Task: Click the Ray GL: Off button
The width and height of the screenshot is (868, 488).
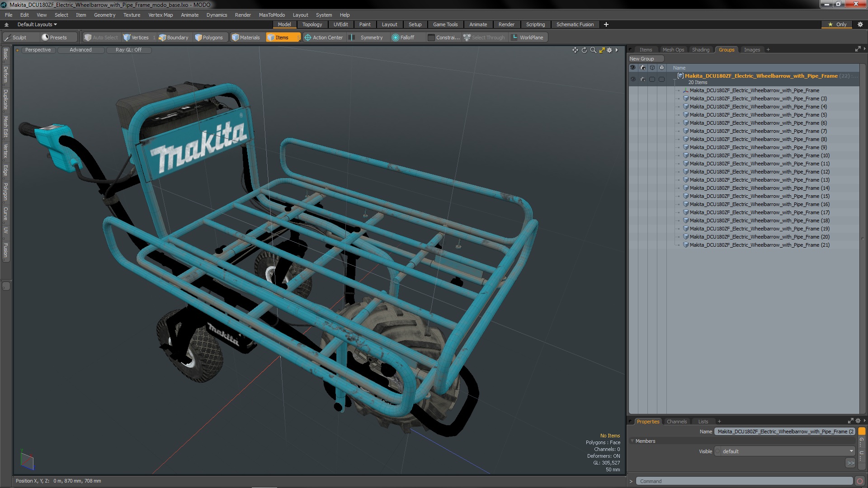Action: 128,50
